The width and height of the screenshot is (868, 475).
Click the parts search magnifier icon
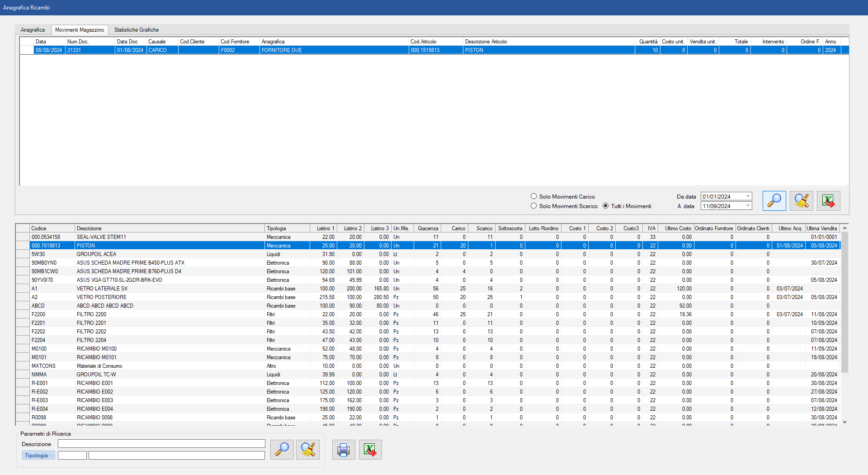point(282,450)
